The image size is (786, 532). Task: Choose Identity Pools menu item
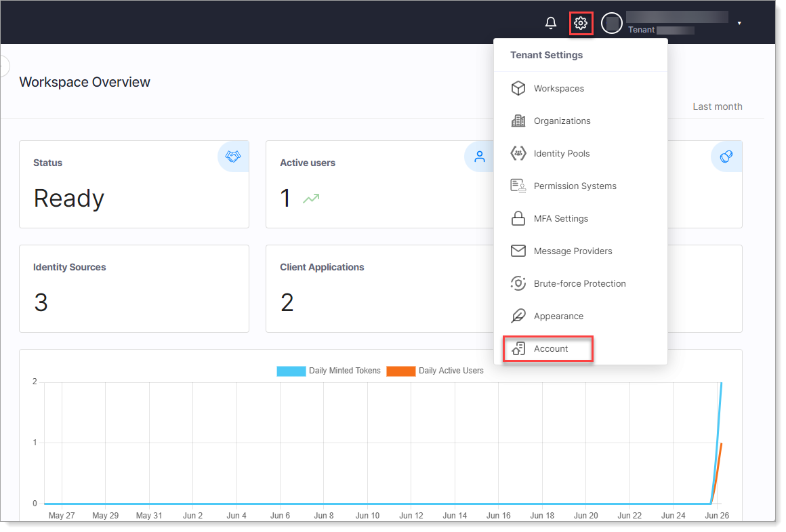tap(581, 153)
